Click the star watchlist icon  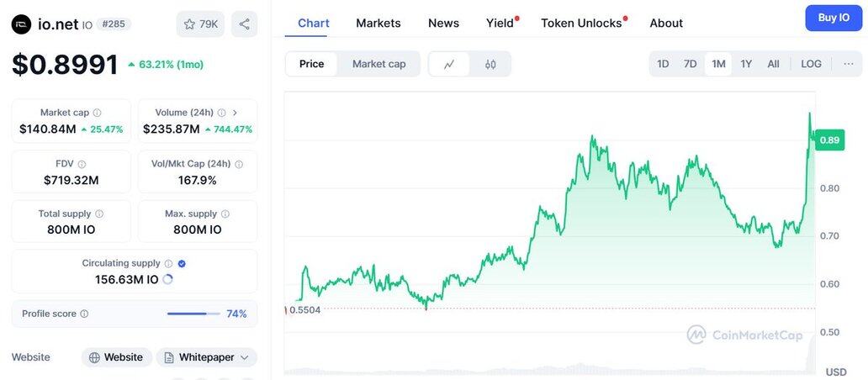tap(190, 24)
